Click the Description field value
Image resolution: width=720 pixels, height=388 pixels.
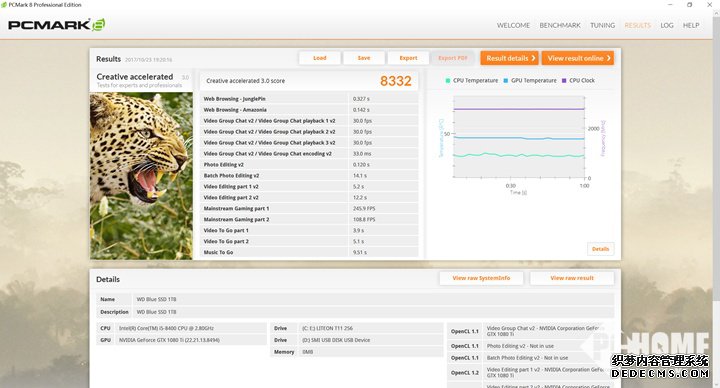click(373, 312)
